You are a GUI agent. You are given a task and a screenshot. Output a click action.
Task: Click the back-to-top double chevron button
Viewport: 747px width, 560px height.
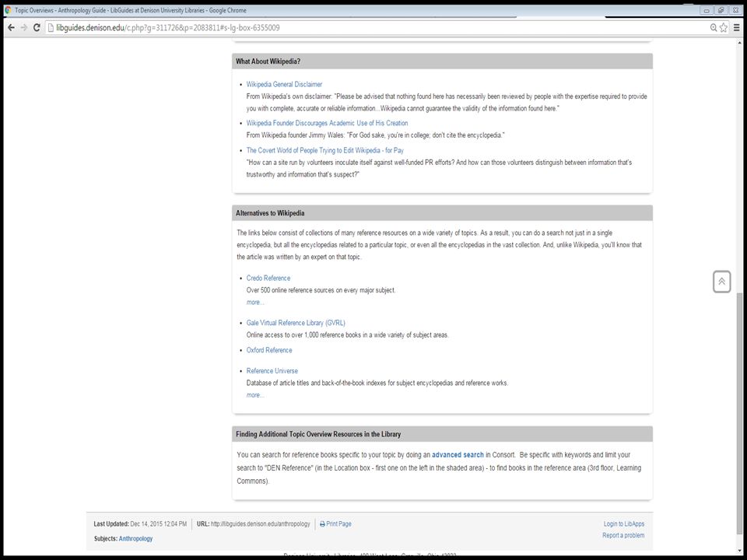pos(722,282)
